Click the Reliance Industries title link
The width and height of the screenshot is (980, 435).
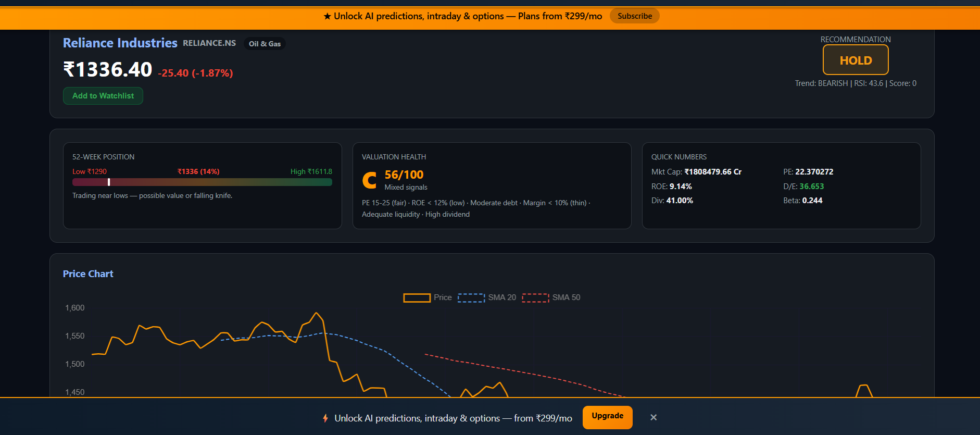[120, 43]
